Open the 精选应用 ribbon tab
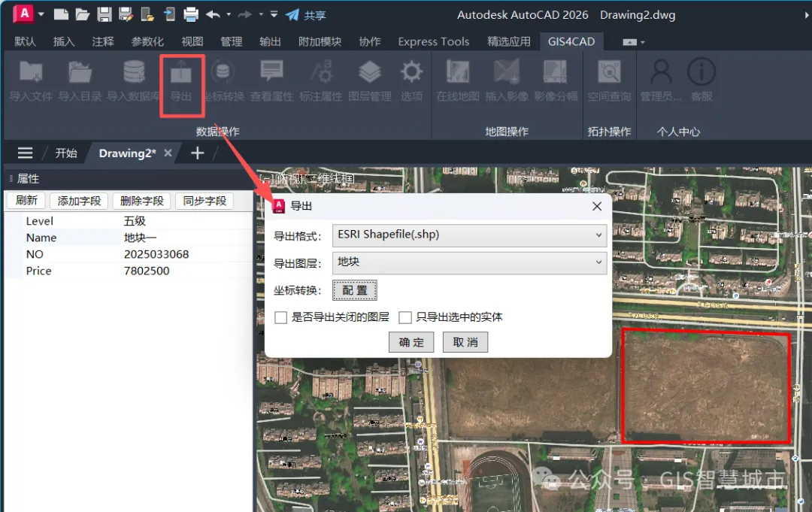The height and width of the screenshot is (512, 812). [508, 41]
